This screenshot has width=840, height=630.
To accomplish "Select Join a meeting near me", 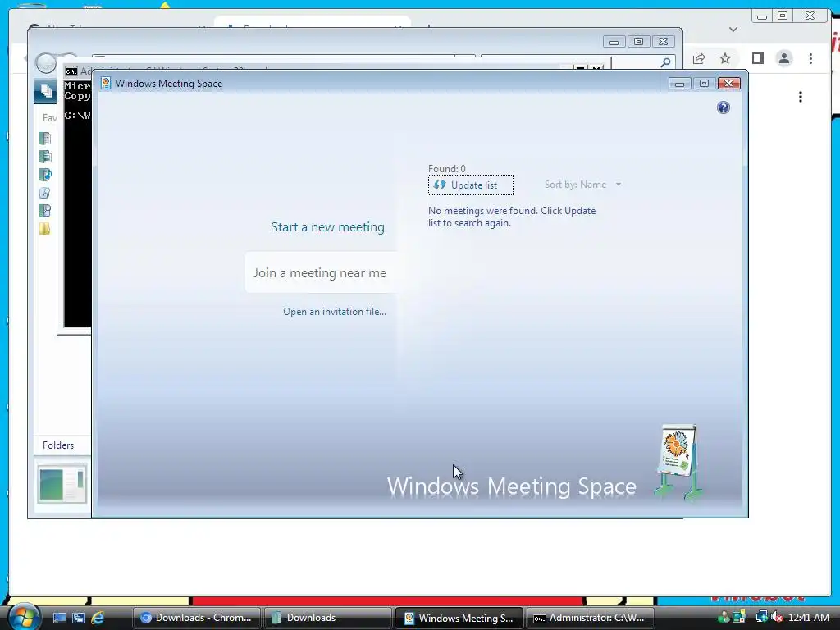I will [320, 272].
